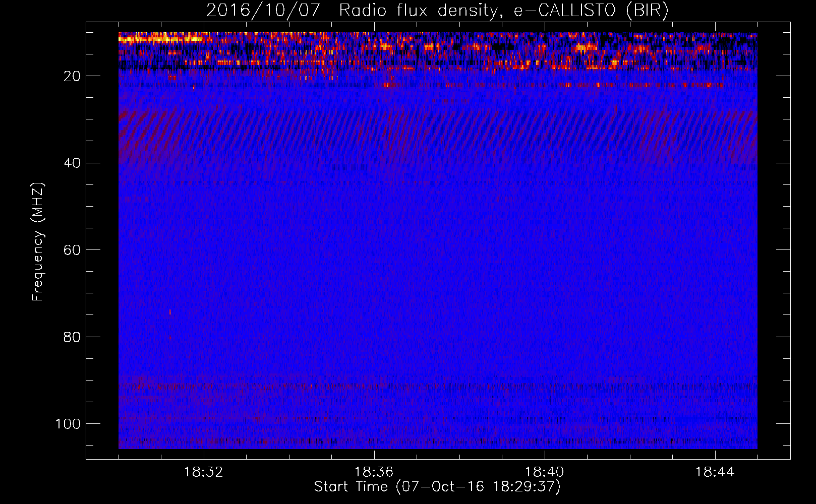Image resolution: width=816 pixels, height=504 pixels.
Task: Click the 20 frequency tick label
Action: 72,76
